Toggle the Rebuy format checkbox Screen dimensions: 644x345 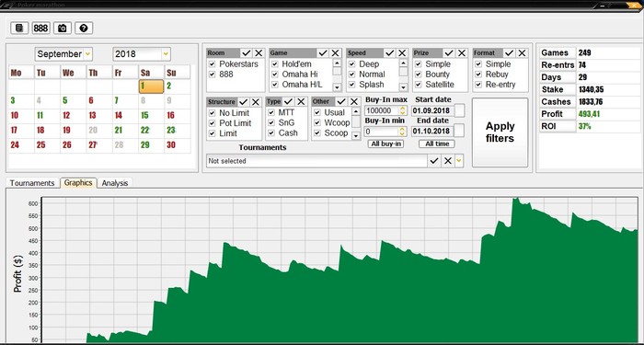coord(478,75)
